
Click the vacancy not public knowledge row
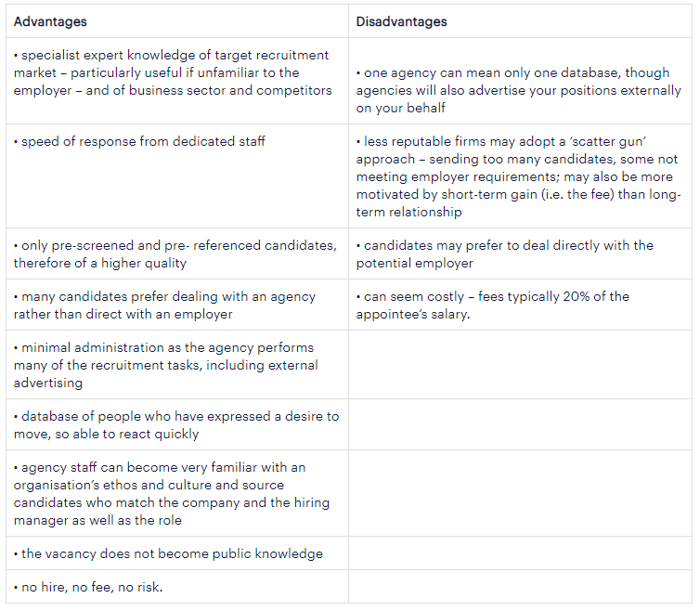click(x=168, y=553)
